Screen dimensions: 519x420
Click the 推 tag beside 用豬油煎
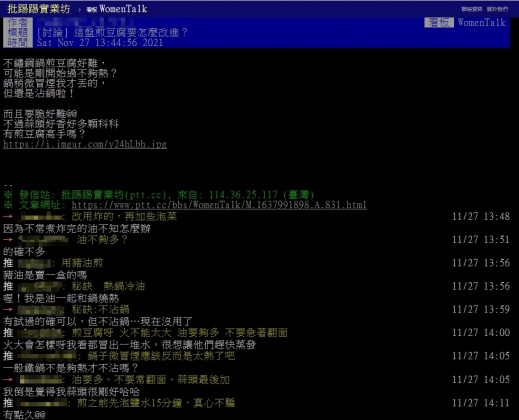(x=8, y=263)
